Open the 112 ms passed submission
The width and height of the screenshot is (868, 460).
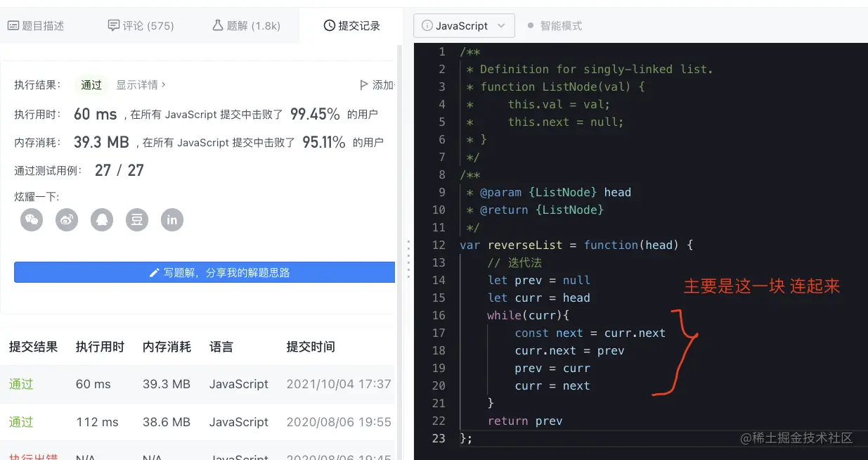pyautogui.click(x=197, y=422)
